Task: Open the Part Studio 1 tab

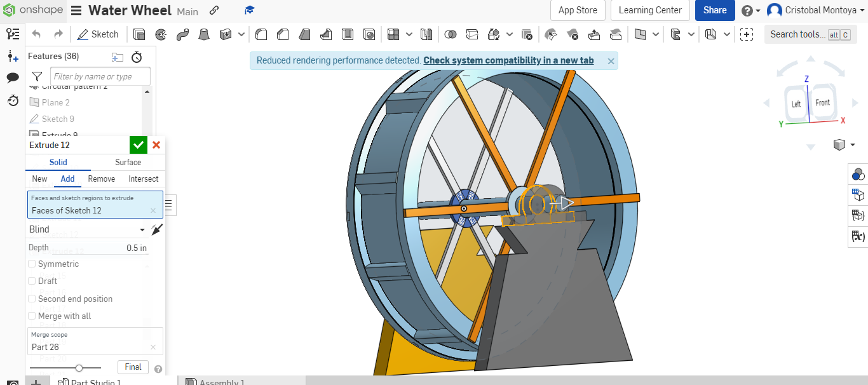Action: pos(89,382)
